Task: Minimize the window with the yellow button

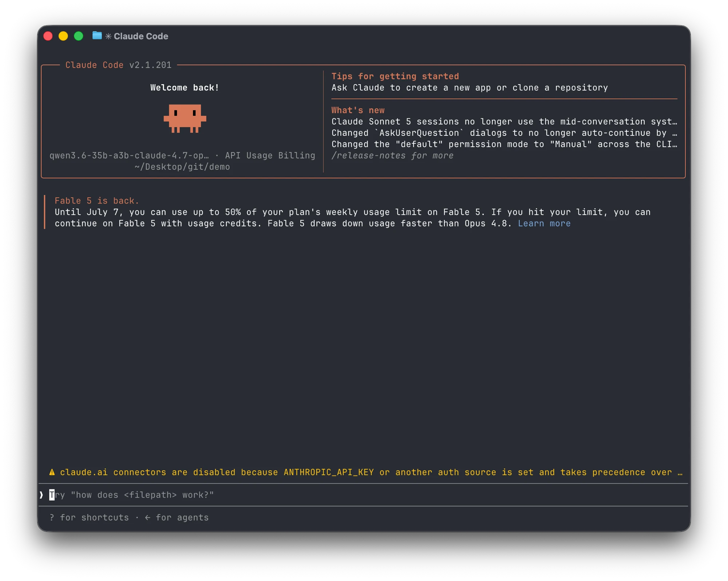Action: [63, 36]
